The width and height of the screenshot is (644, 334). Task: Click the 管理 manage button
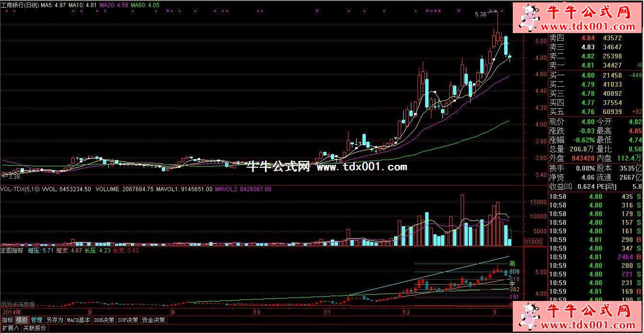[x=37, y=320]
